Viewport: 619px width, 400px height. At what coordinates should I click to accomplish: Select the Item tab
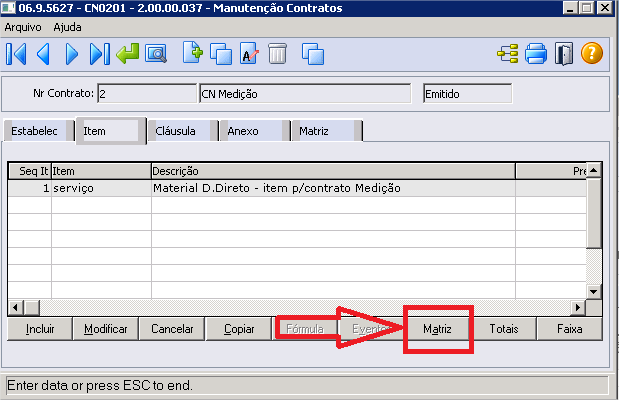click(111, 131)
